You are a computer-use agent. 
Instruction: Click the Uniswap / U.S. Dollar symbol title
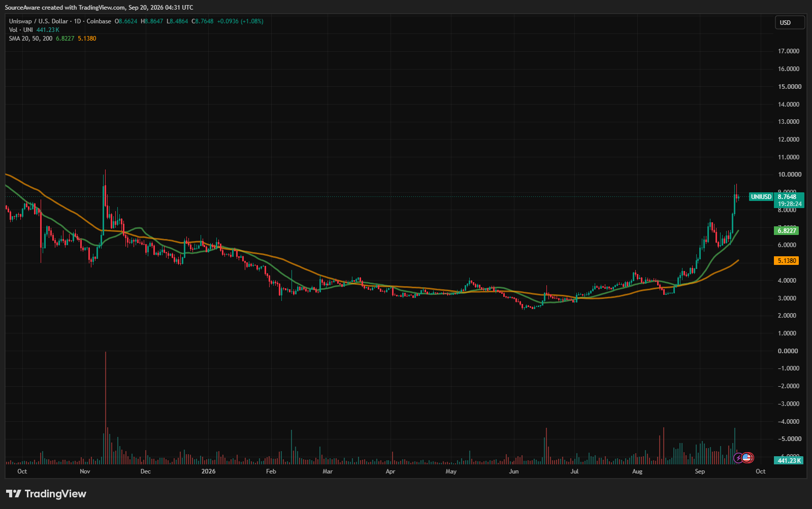click(x=39, y=21)
